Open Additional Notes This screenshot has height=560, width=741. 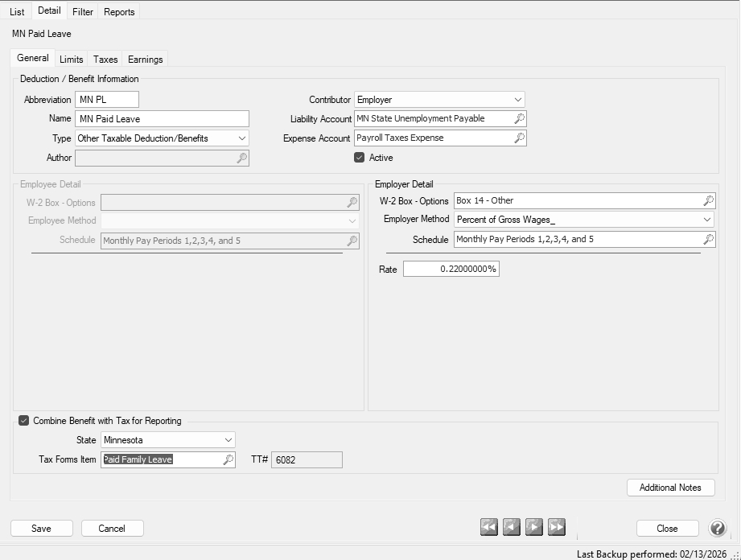click(670, 488)
